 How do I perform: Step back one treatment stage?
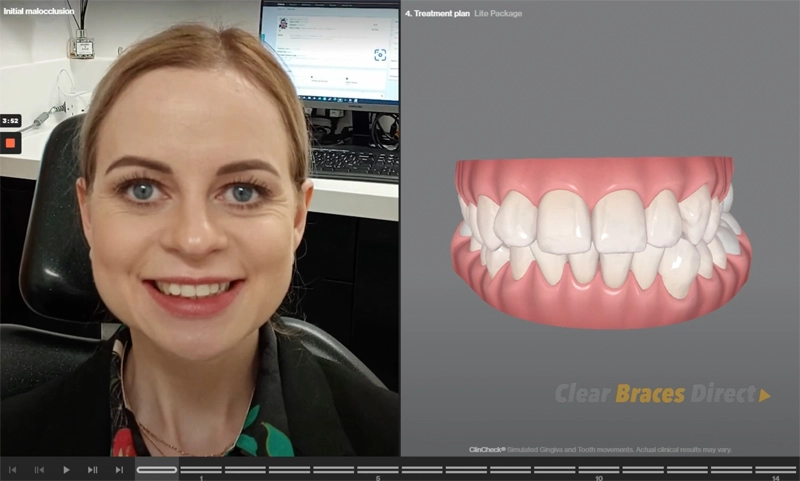click(x=39, y=469)
